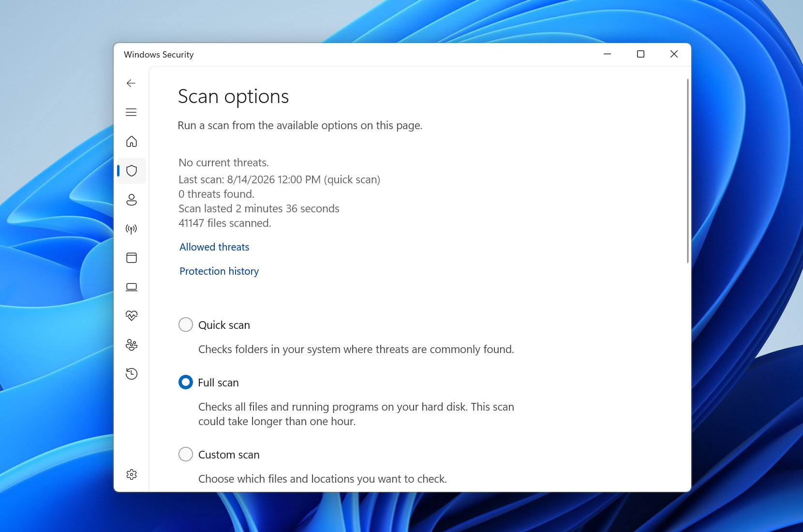Click the Custom scan description text
This screenshot has height=532, width=803.
323,479
